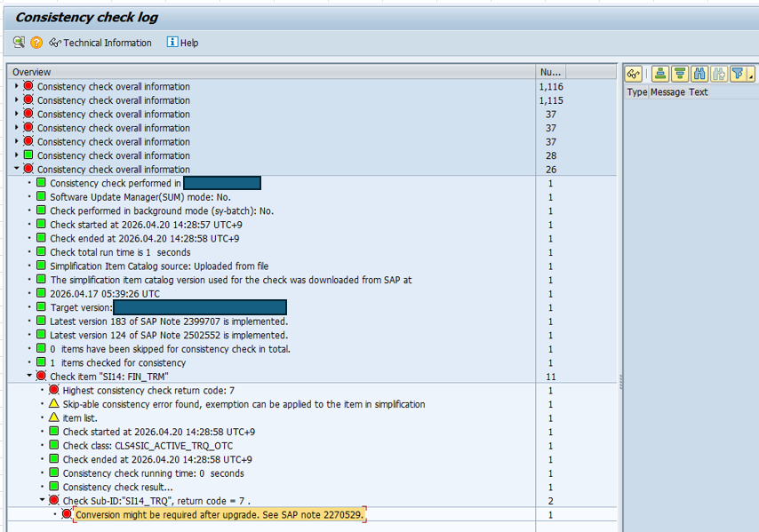Collapse the Check Sub-ID "SI14_TRQ" node
Screen dimensions: 759x532
(x=42, y=500)
